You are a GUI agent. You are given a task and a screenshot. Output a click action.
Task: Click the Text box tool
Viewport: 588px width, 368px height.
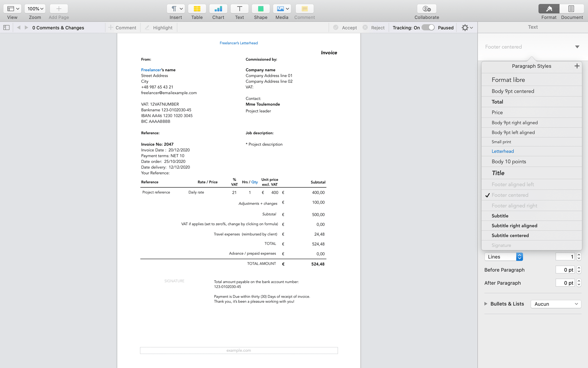(x=239, y=9)
